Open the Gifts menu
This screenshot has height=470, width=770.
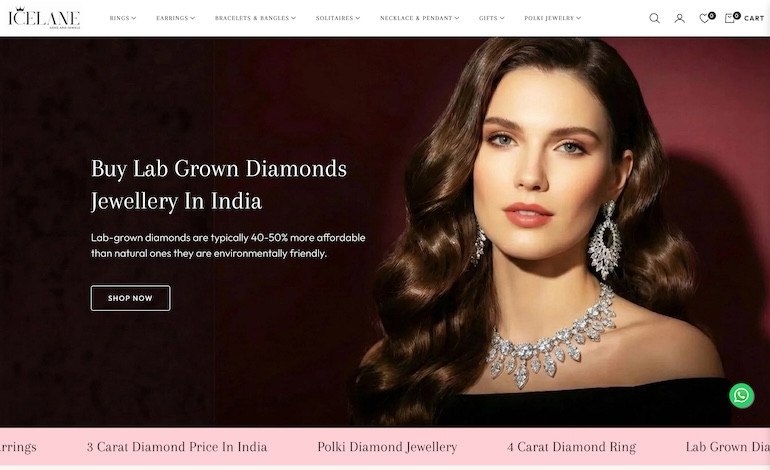[492, 18]
